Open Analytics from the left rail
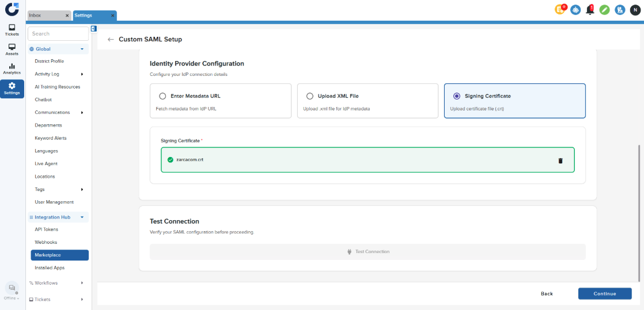Image resolution: width=644 pixels, height=310 pixels. click(12, 69)
